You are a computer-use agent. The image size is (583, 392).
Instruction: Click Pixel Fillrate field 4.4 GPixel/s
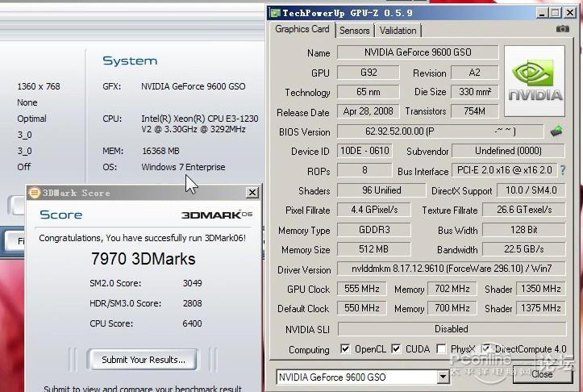[374, 210]
